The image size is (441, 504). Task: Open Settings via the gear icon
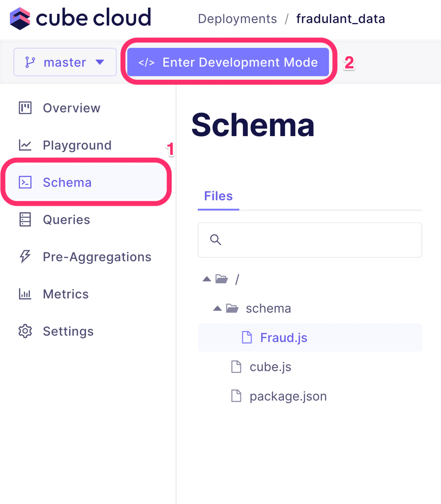coord(25,331)
